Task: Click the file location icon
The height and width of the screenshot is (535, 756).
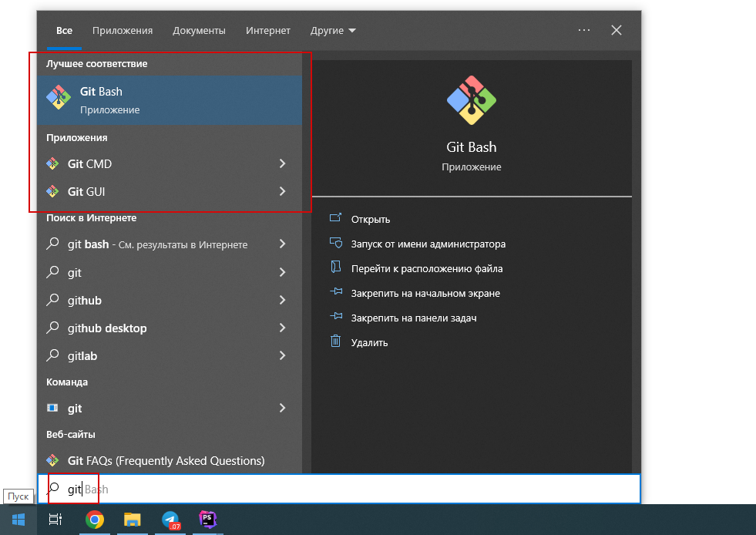Action: click(335, 267)
